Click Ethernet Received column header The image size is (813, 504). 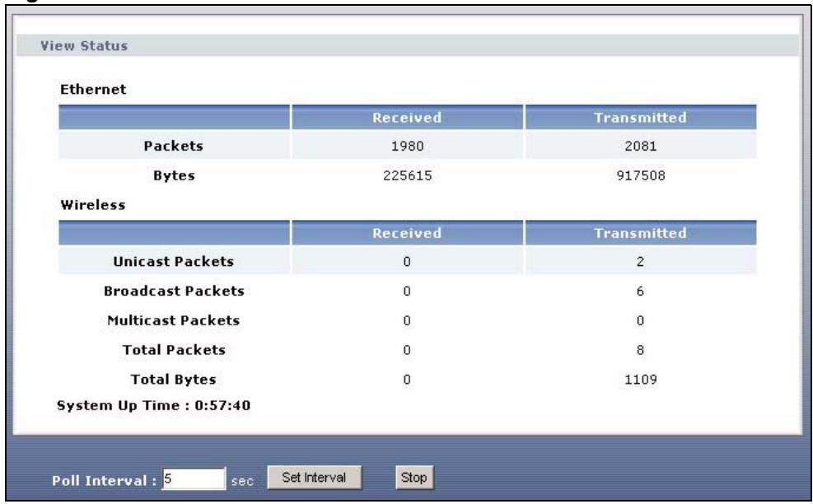(x=407, y=118)
